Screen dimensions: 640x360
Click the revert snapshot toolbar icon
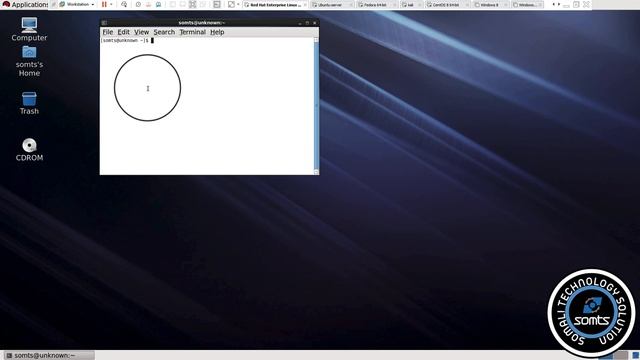tap(149, 4)
